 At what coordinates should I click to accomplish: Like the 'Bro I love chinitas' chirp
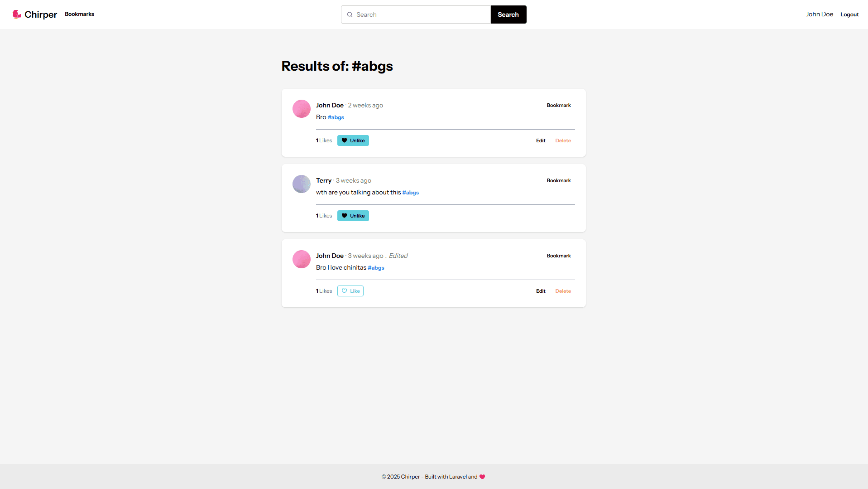[350, 291]
